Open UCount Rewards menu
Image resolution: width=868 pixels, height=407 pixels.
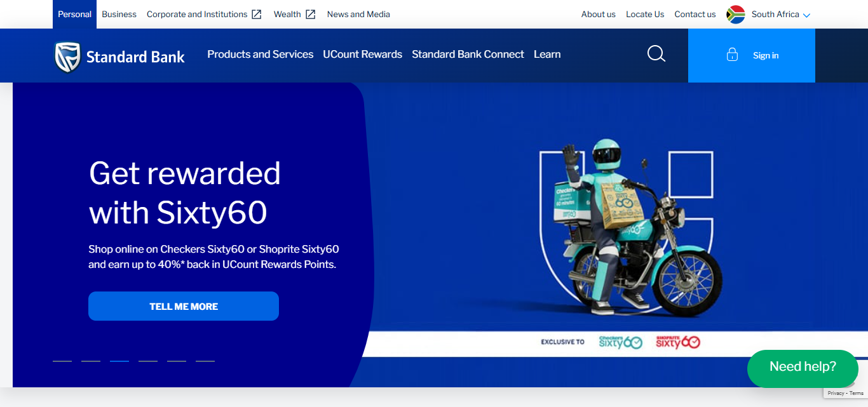pyautogui.click(x=362, y=55)
